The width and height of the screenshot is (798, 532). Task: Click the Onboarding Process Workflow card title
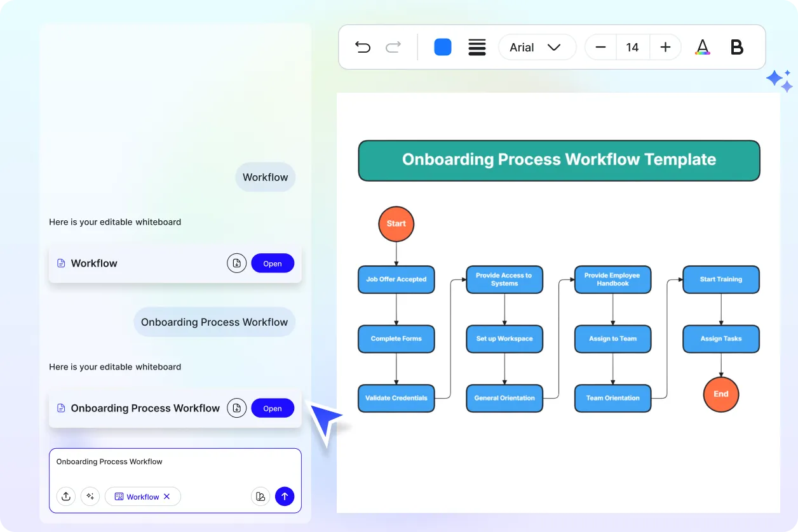145,408
